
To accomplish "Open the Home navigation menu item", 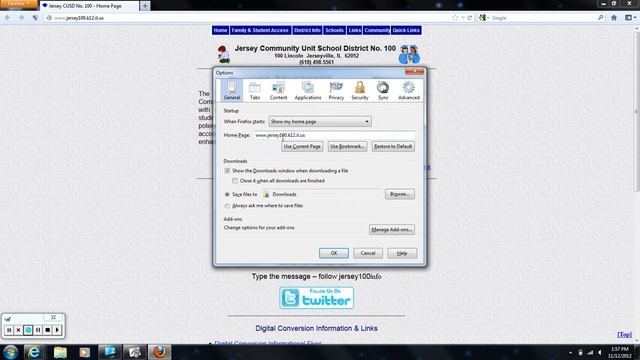I will [x=220, y=30].
